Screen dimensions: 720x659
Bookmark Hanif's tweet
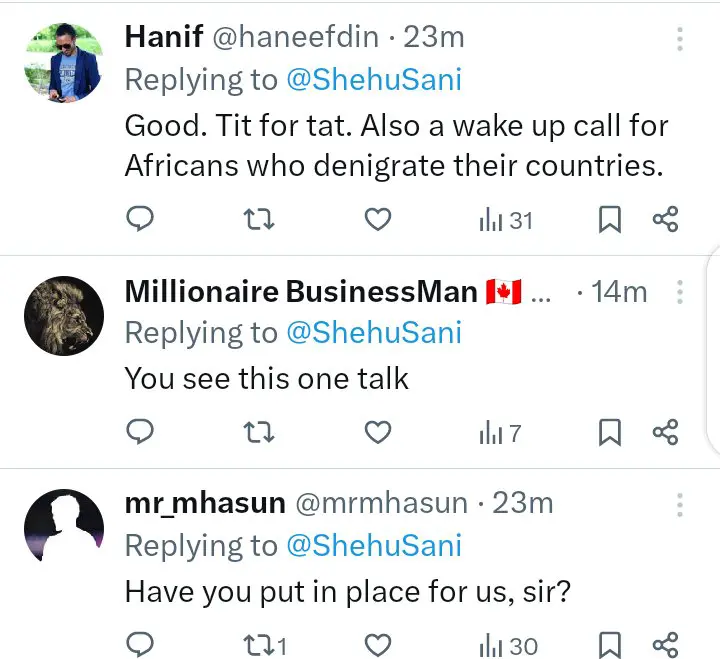coord(610,219)
